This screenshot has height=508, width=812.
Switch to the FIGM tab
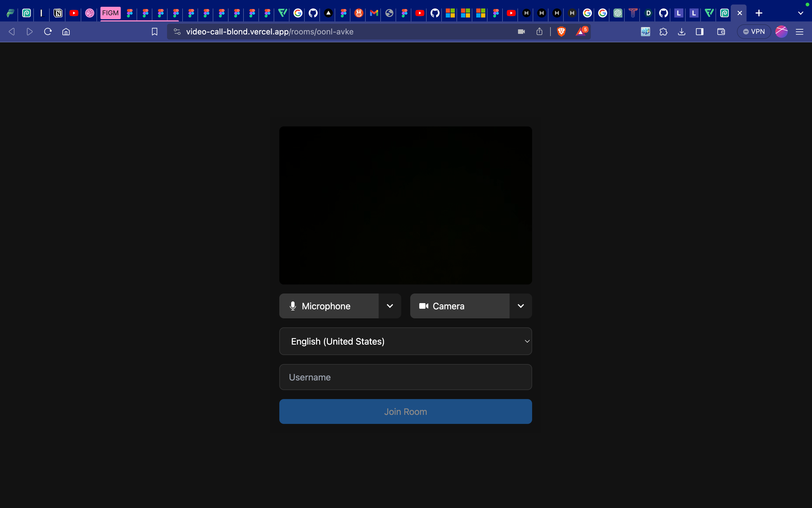tap(111, 13)
